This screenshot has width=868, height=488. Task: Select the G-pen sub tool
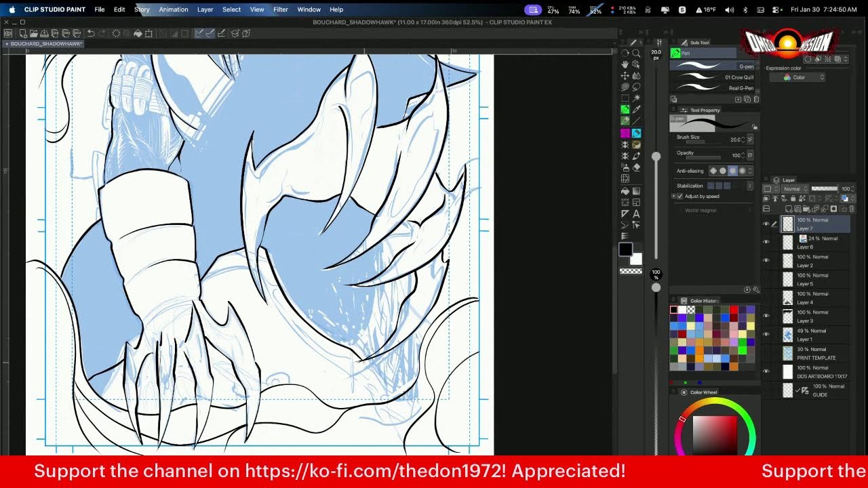pos(712,66)
